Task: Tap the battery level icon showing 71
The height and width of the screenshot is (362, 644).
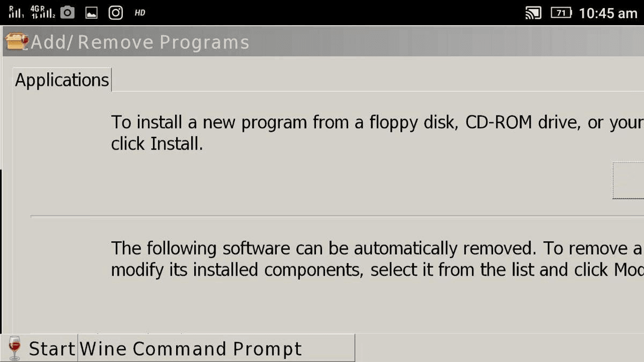Action: (561, 13)
